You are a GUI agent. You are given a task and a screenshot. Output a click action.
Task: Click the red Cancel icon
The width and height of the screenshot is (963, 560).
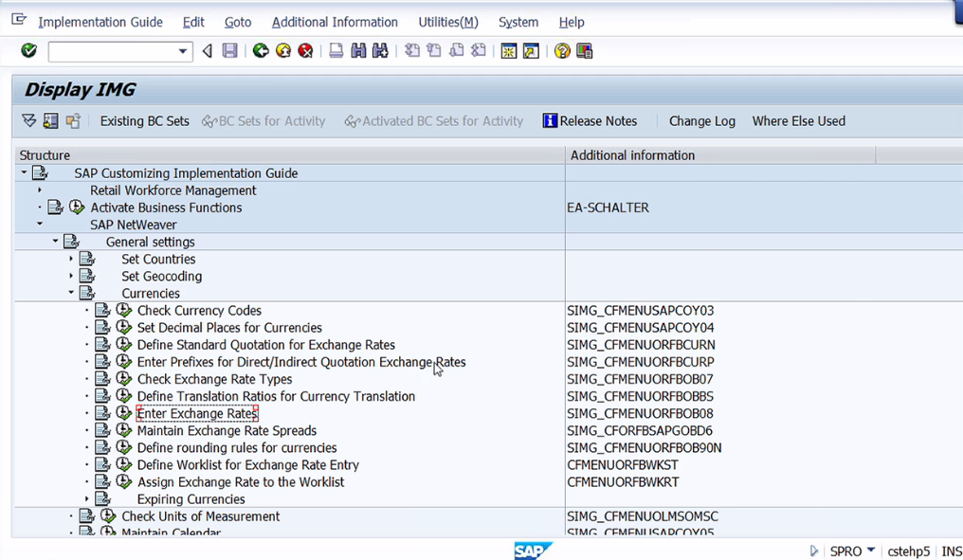pyautogui.click(x=305, y=50)
